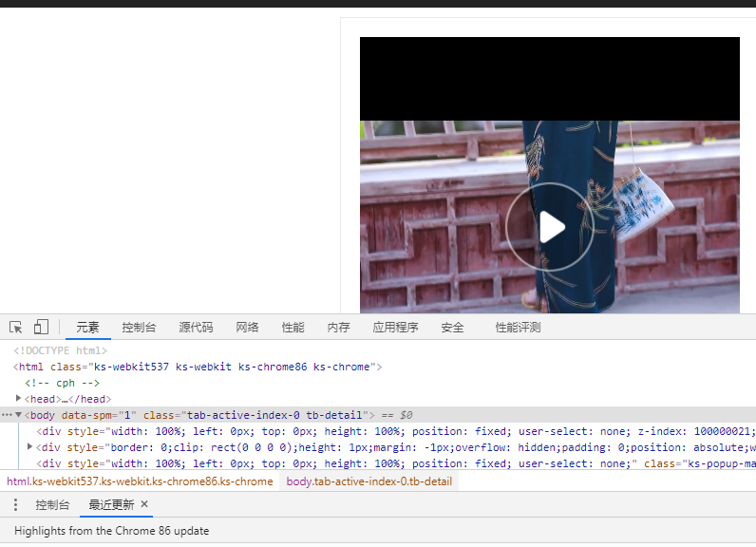Open the 应用程序 tab

pyautogui.click(x=395, y=328)
